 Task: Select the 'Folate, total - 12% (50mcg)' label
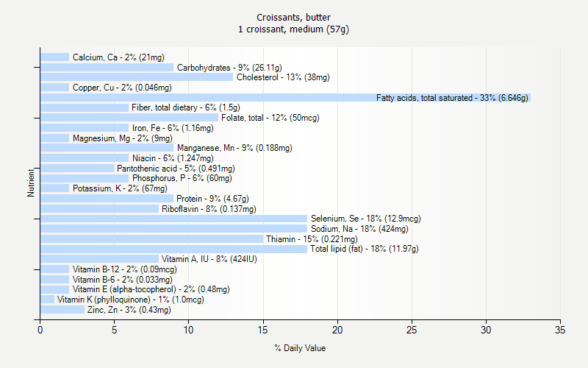tap(270, 118)
